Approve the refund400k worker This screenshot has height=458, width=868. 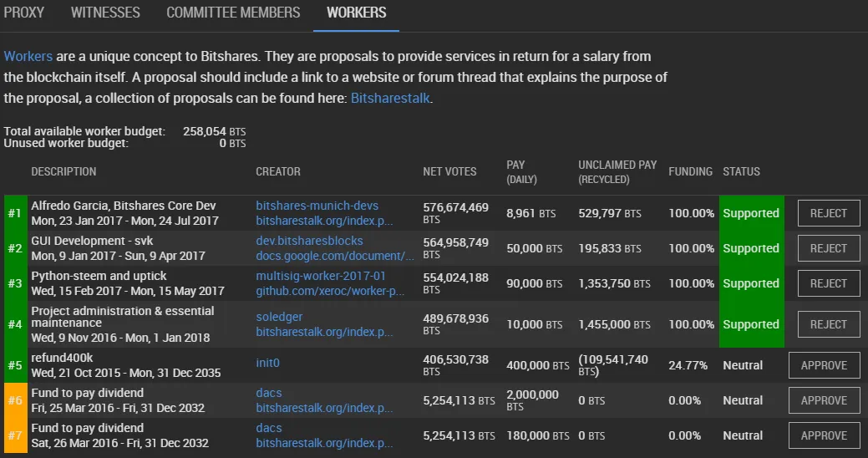825,365
